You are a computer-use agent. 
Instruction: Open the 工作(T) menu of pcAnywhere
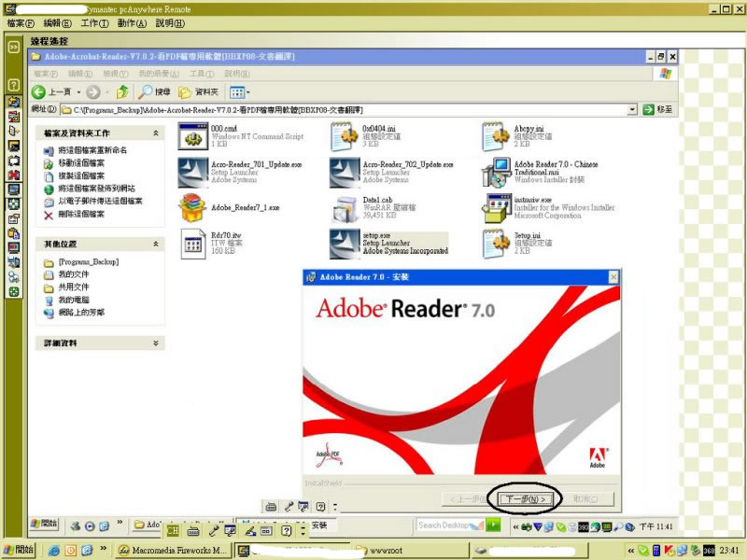[94, 22]
